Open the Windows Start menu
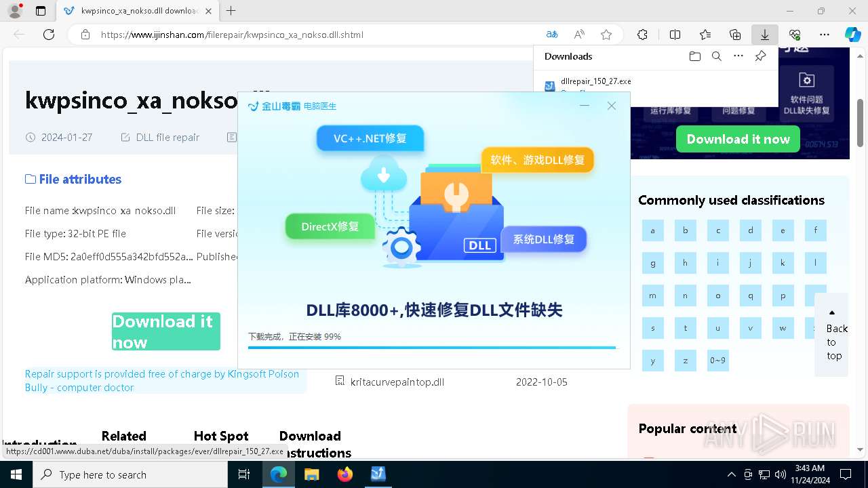Image resolution: width=868 pixels, height=488 pixels. (16, 474)
